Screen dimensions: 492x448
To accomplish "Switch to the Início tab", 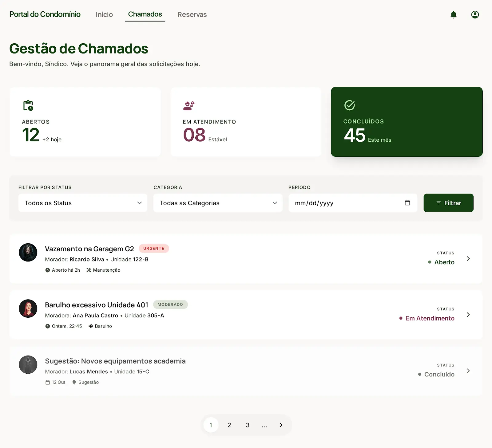I will (104, 14).
